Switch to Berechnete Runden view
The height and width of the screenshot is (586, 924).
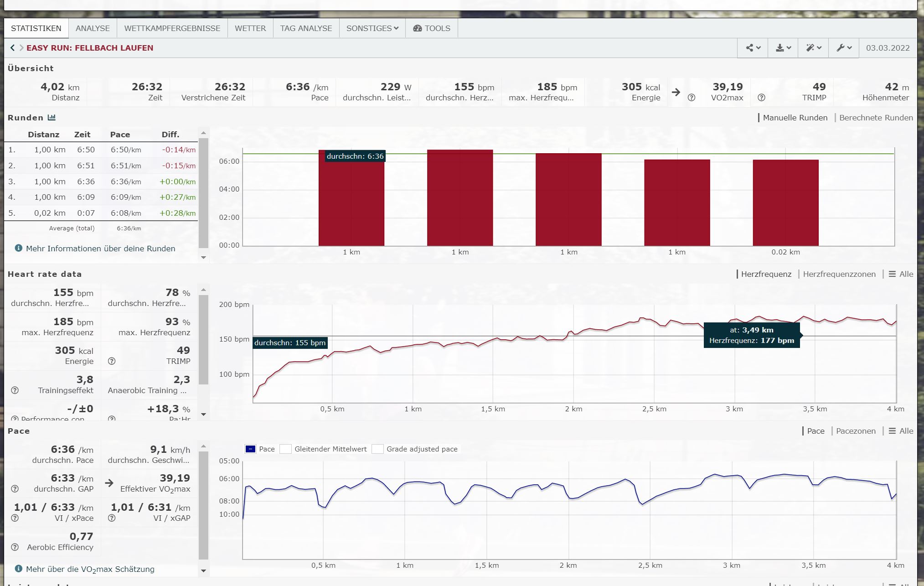pos(876,118)
